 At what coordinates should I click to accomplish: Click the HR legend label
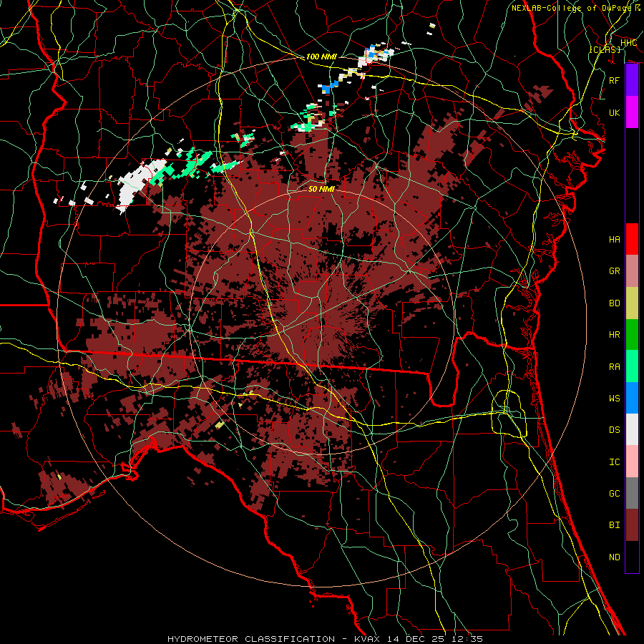pos(615,335)
